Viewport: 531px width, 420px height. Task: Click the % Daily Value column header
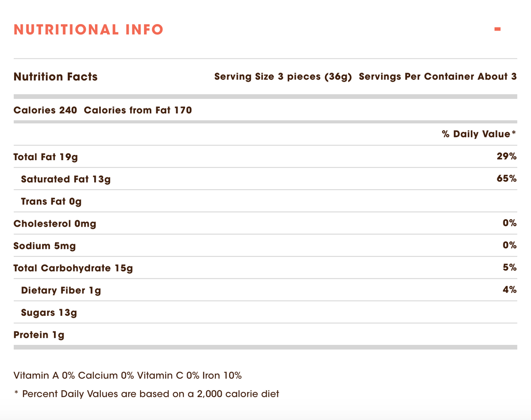[x=479, y=134]
